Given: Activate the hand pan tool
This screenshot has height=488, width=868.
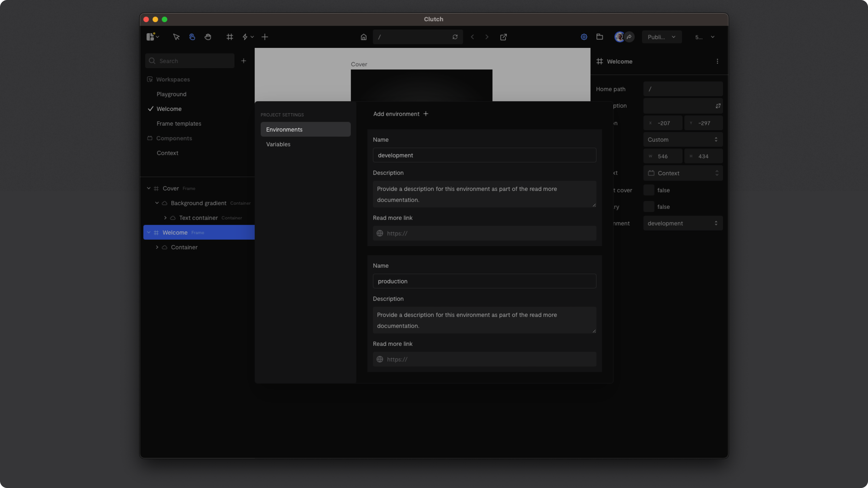Looking at the screenshot, I should (208, 37).
